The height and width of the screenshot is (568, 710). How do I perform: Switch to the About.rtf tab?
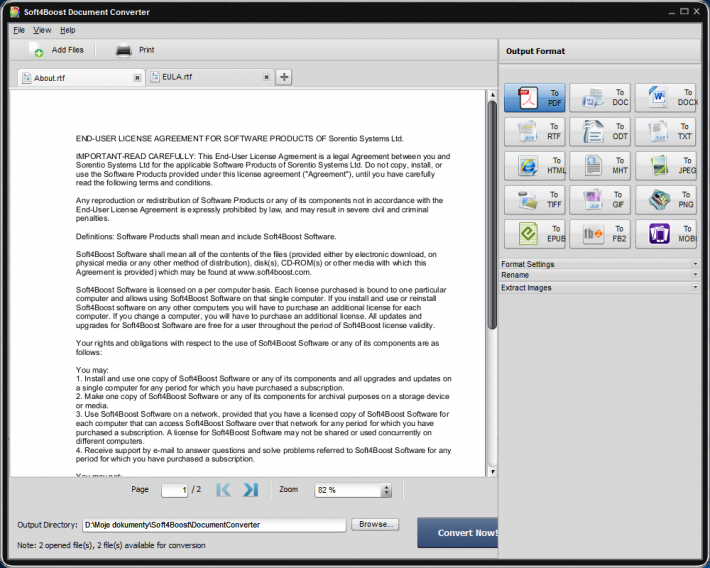[81, 78]
